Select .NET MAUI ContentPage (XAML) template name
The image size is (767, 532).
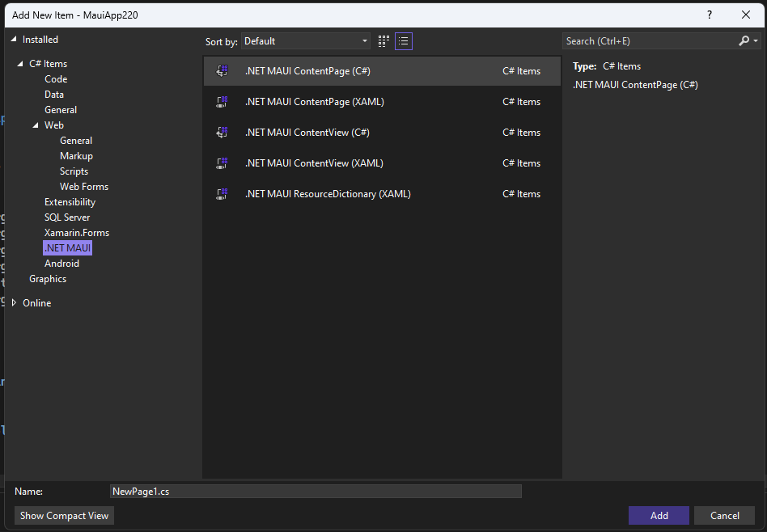[x=315, y=102]
